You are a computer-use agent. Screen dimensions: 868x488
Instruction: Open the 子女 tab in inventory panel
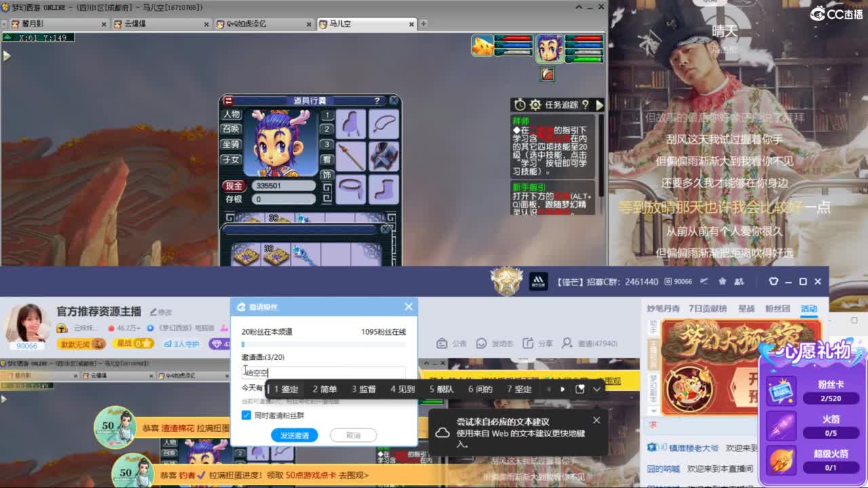pos(231,159)
